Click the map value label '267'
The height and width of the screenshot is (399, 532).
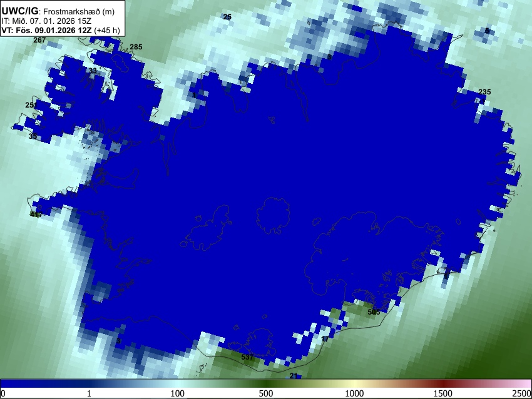click(x=39, y=40)
